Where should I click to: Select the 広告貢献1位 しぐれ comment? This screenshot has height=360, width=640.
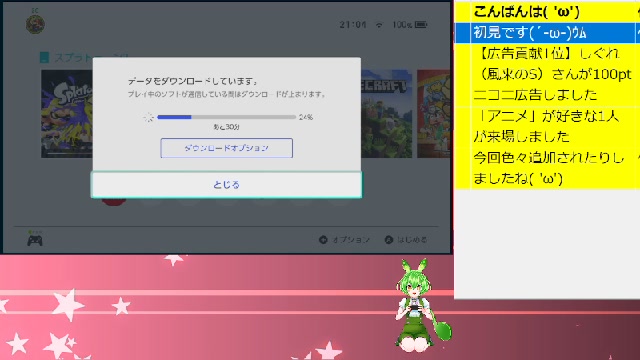[x=547, y=74]
